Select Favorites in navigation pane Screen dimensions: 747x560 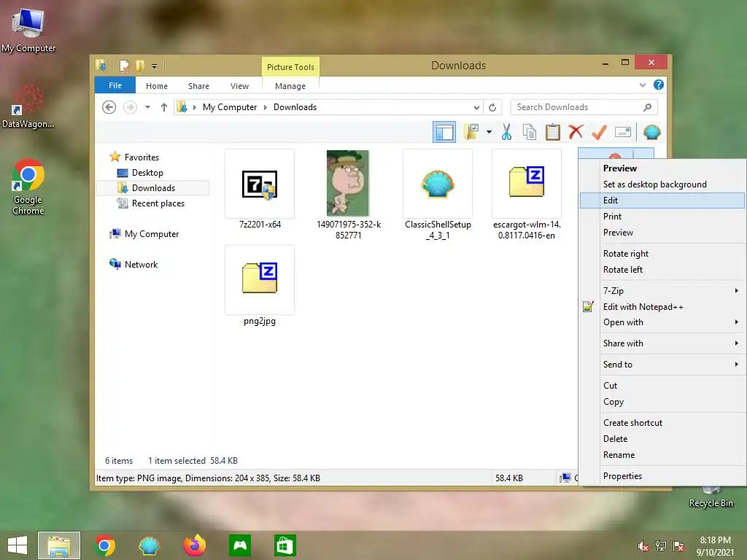click(142, 157)
